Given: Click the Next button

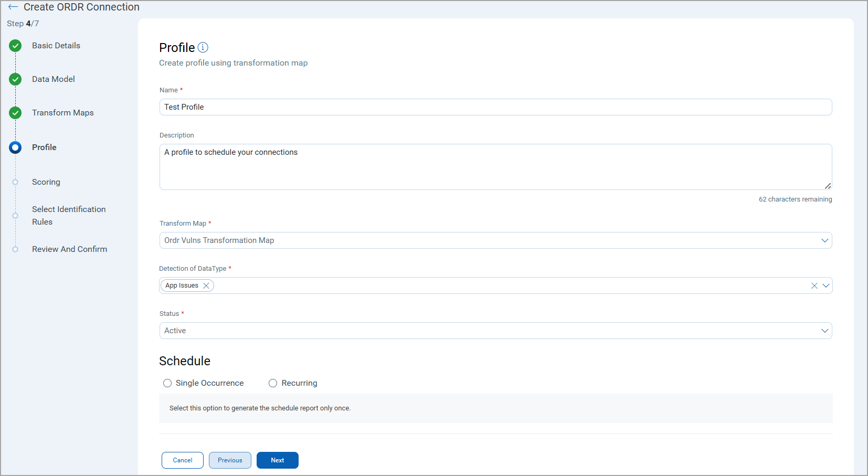Looking at the screenshot, I should (277, 460).
